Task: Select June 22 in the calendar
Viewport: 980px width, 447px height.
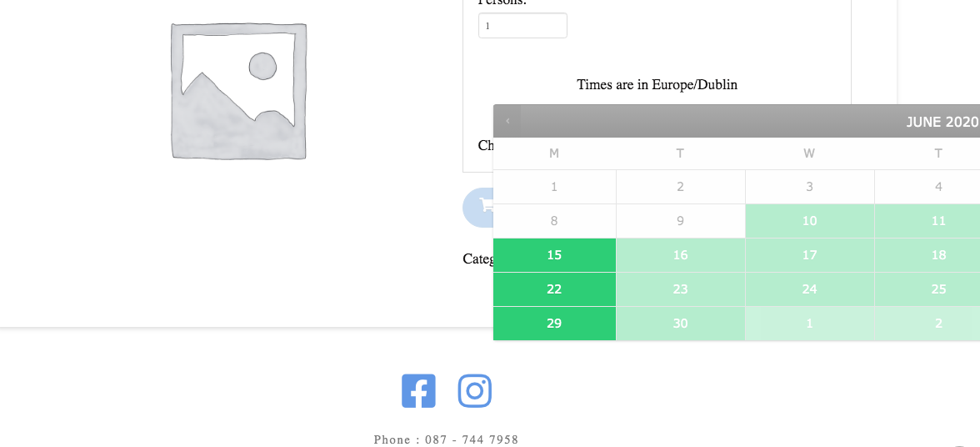Action: coord(554,289)
